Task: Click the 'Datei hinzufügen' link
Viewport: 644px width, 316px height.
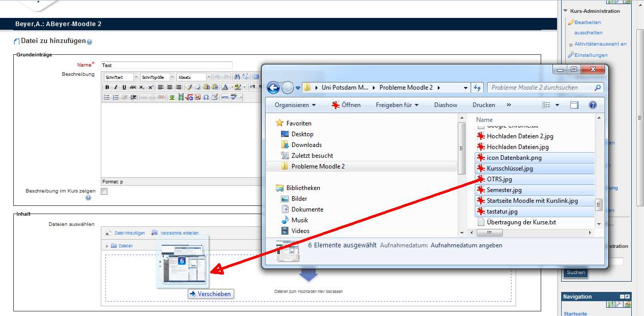Action: tap(125, 233)
